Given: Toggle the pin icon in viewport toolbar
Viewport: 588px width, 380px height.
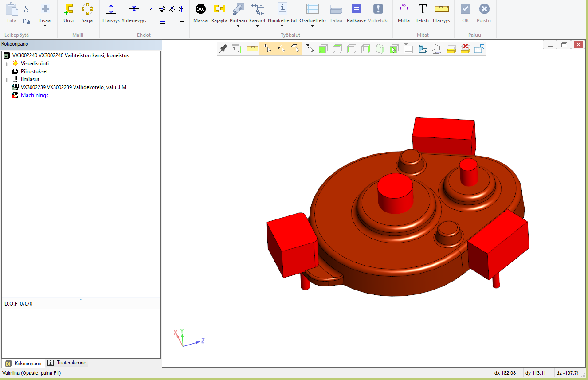Looking at the screenshot, I should [224, 49].
